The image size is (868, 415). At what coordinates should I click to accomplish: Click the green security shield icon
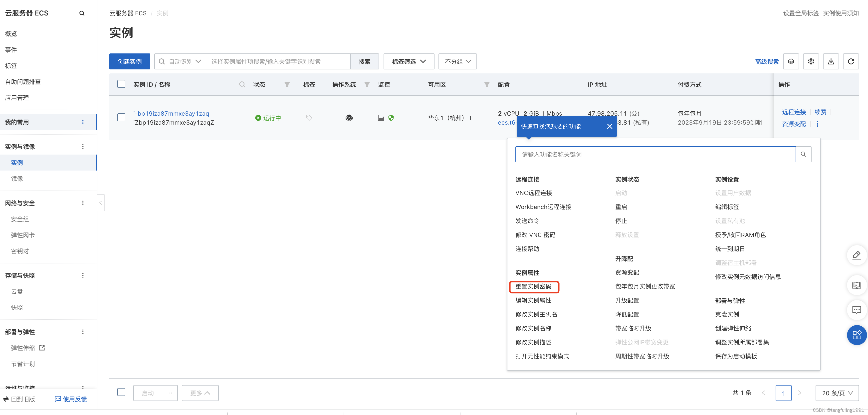coord(391,118)
